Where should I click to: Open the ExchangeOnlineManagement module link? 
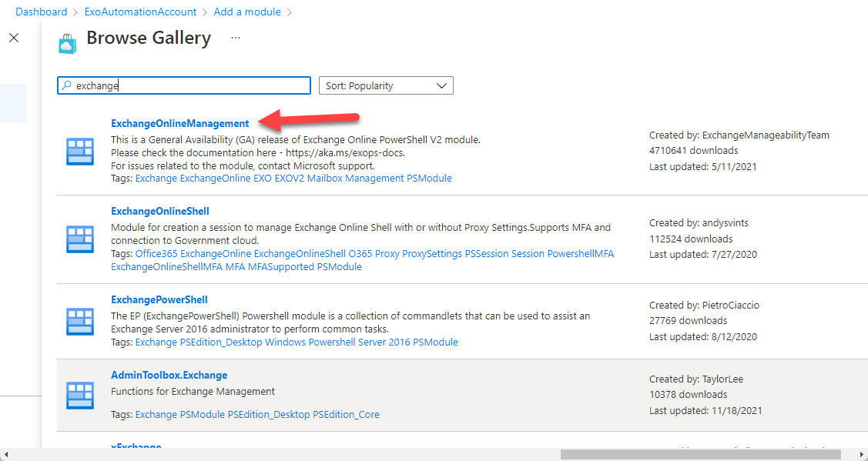pos(179,123)
